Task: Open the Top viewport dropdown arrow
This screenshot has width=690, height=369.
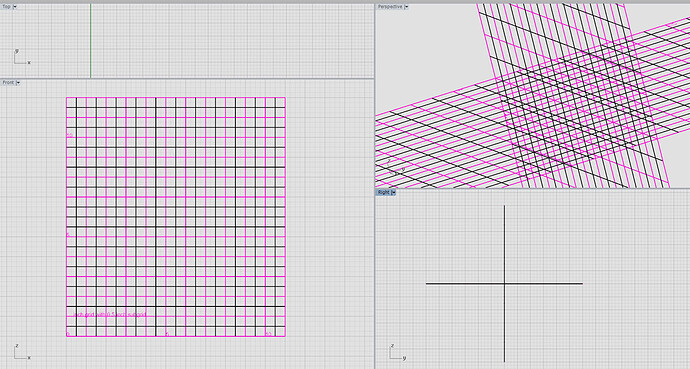Action: click(15, 7)
